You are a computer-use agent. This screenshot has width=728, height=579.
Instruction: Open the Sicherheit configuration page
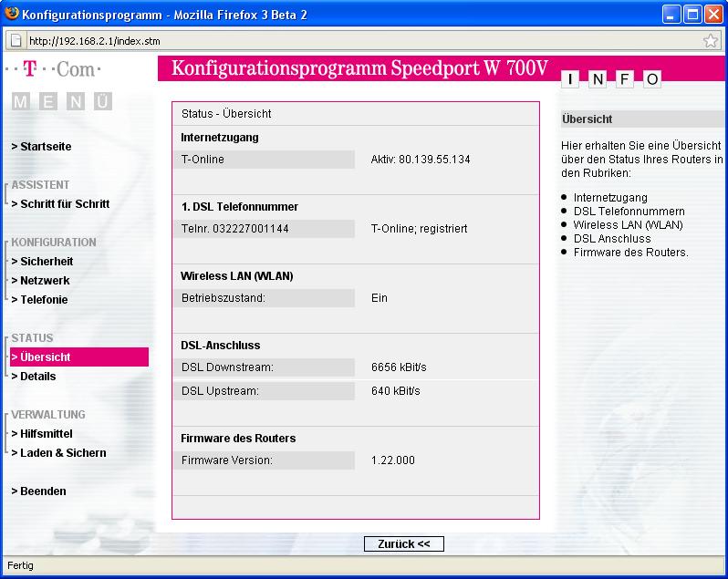[42, 262]
